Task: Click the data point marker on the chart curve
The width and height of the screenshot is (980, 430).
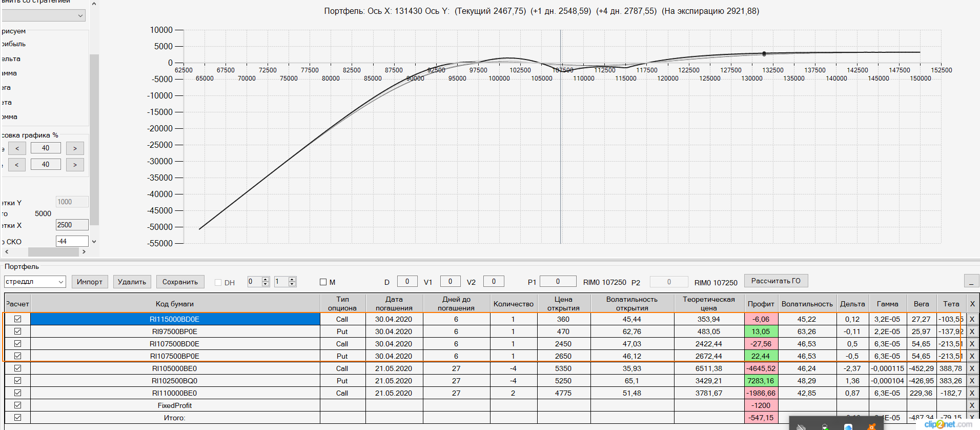Action: 764,53
